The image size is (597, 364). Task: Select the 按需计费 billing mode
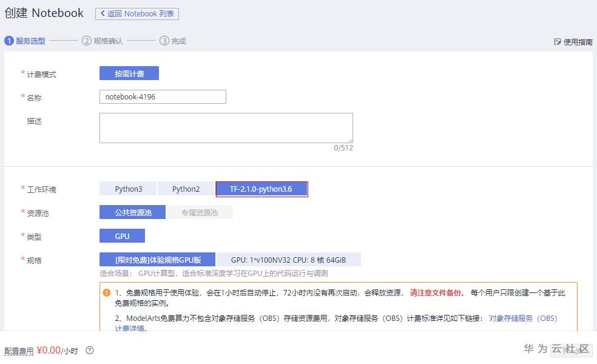tap(129, 73)
